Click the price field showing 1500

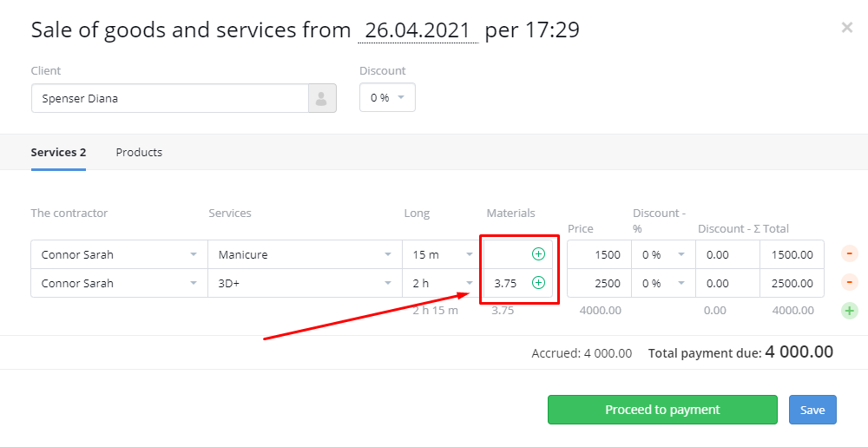(x=600, y=254)
